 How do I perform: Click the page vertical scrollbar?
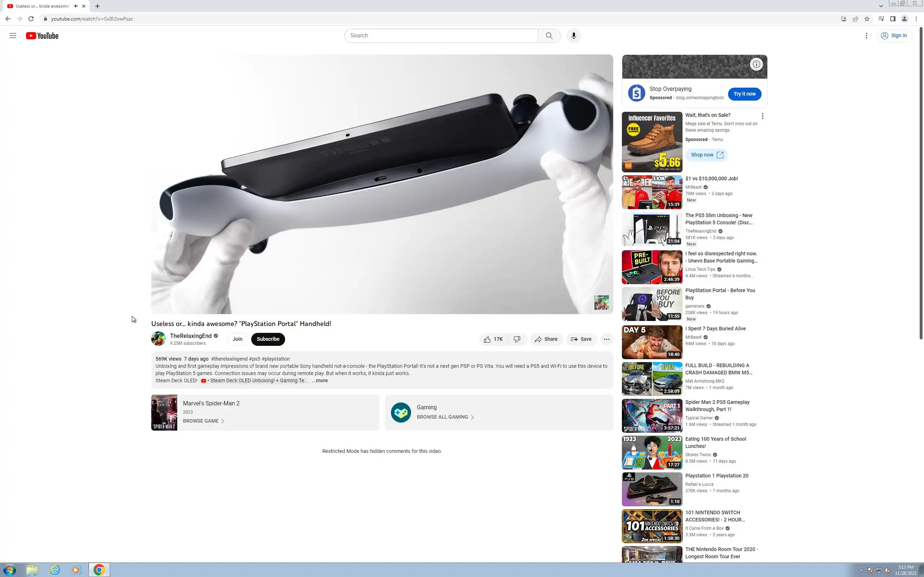tap(920, 183)
